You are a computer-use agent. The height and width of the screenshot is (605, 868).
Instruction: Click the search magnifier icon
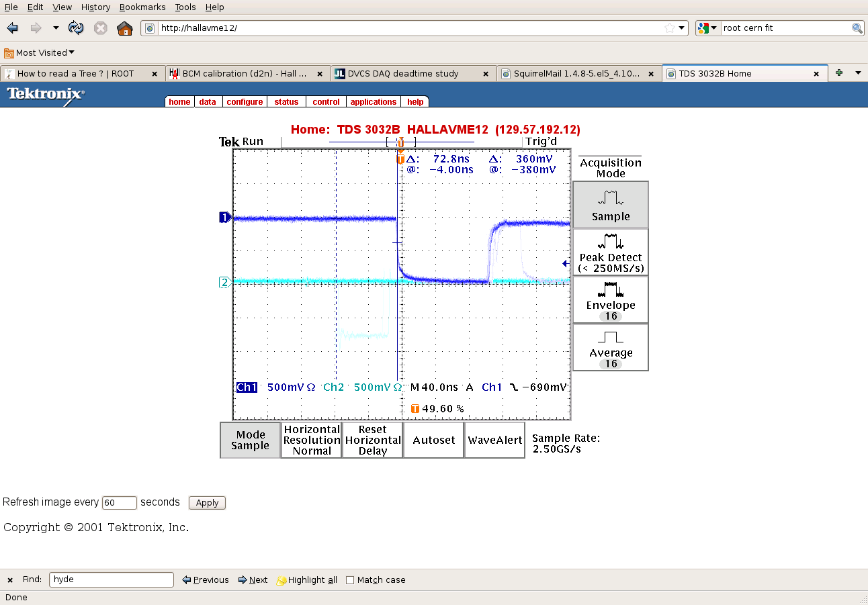point(857,28)
